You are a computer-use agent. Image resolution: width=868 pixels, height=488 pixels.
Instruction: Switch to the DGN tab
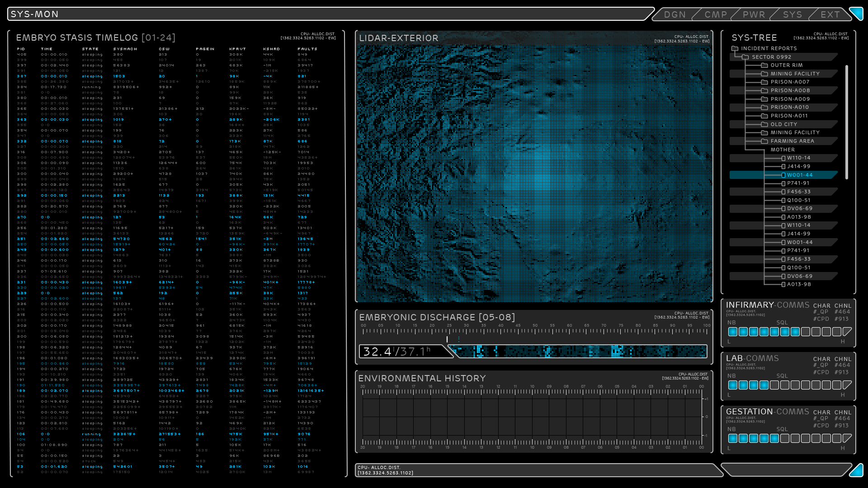(x=675, y=15)
